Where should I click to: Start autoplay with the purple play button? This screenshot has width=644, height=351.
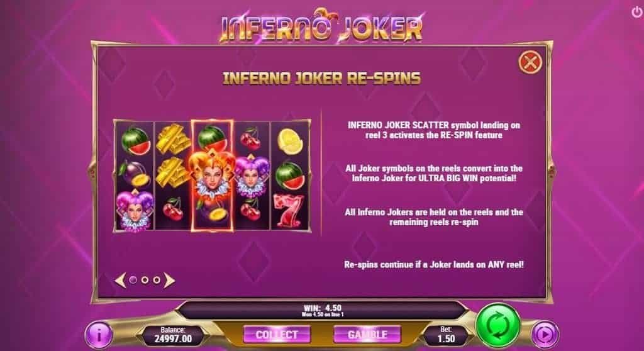click(545, 335)
